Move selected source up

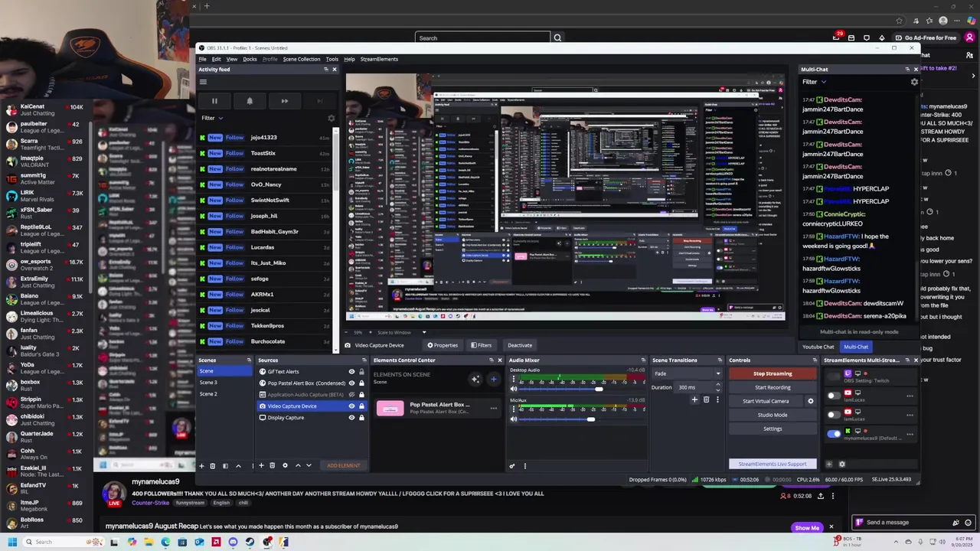pyautogui.click(x=298, y=465)
